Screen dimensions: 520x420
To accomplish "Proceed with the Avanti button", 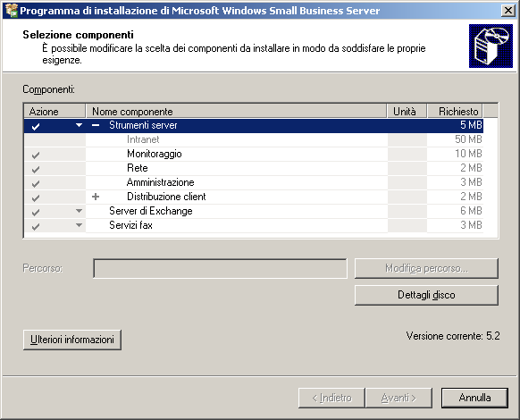I will pyautogui.click(x=398, y=398).
